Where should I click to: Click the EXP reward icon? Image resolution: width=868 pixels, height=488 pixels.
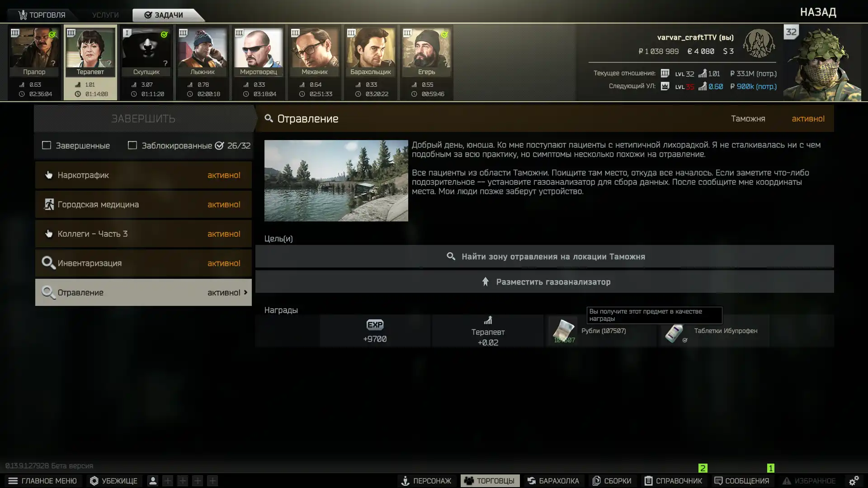point(375,324)
